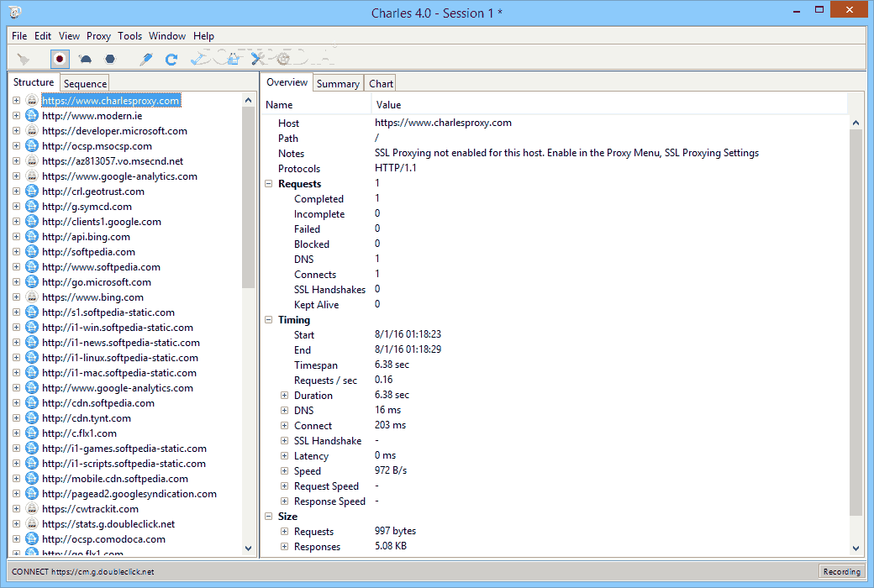
Task: Select http://go.microsoft.com in the host tree
Action: pyautogui.click(x=97, y=281)
